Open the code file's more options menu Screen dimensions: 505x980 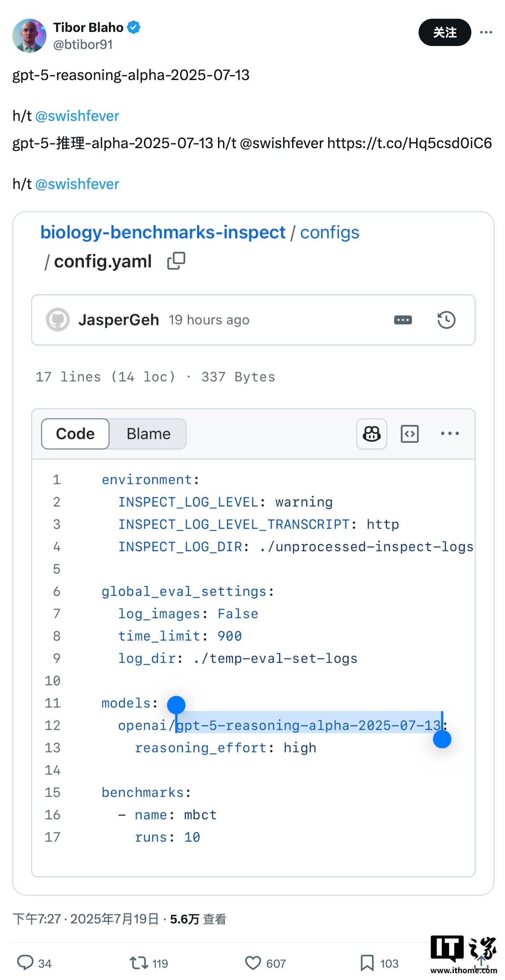pyautogui.click(x=450, y=434)
